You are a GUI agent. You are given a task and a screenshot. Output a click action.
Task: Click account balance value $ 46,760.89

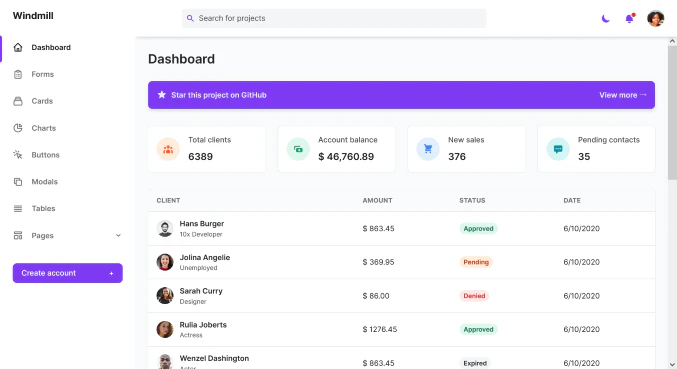(x=346, y=157)
